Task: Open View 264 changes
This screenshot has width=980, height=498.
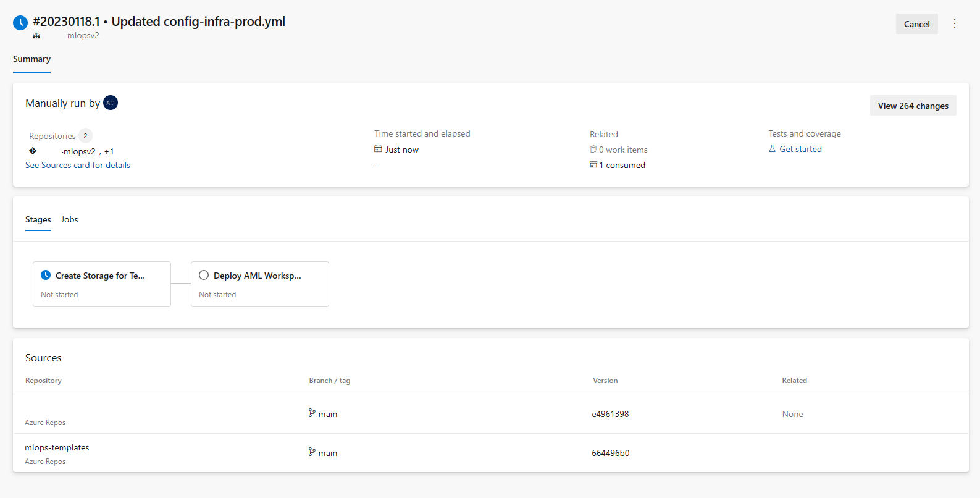Action: click(913, 106)
